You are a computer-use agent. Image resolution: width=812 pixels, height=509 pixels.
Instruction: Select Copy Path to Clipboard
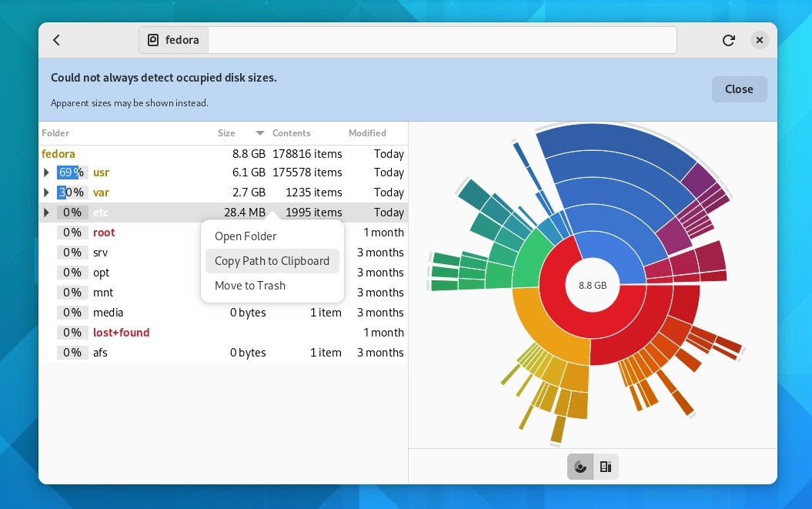[272, 261]
